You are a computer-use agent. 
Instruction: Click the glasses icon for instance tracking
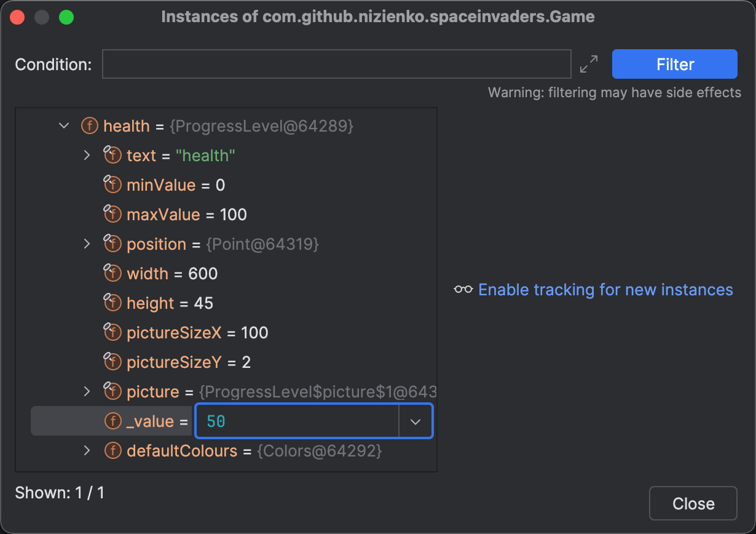coord(463,290)
